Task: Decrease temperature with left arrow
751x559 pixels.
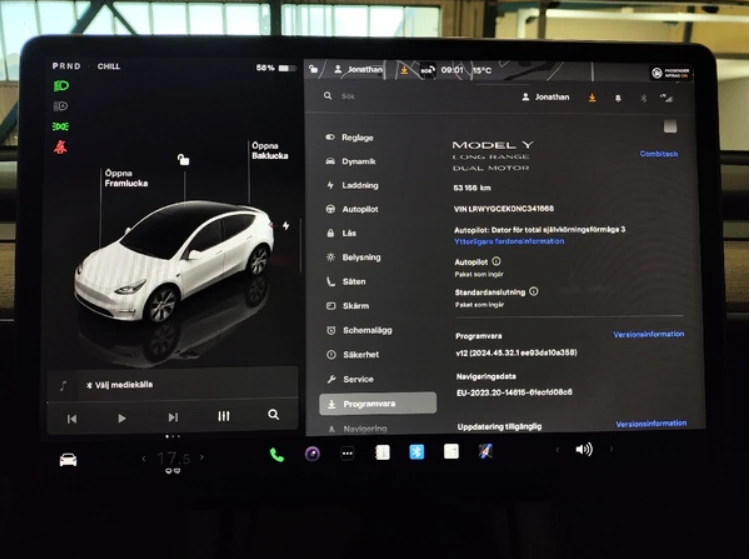Action: click(x=144, y=458)
